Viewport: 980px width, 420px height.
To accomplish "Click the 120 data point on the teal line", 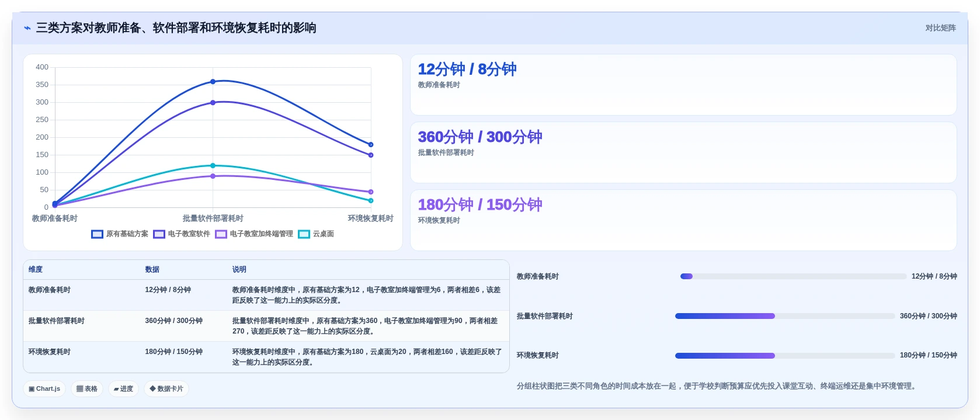I will (x=213, y=166).
